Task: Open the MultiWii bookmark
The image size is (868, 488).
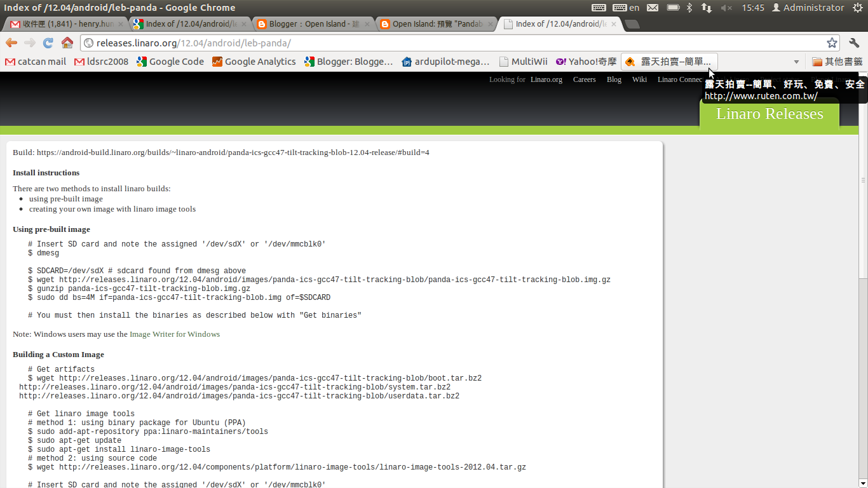Action: (522, 62)
